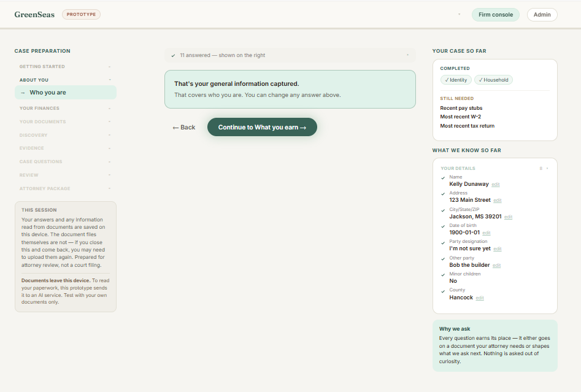The image size is (581, 392).
Task: Select the Who you are step
Action: point(66,92)
